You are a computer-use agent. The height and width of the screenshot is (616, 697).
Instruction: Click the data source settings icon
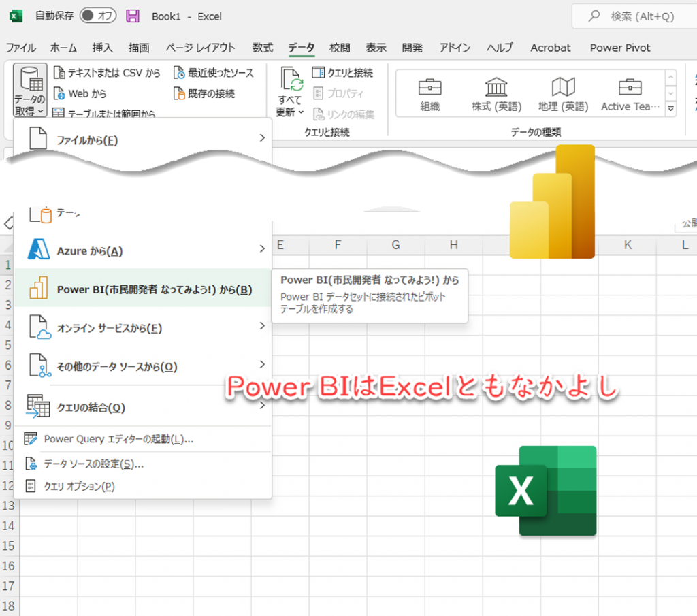pyautogui.click(x=31, y=464)
